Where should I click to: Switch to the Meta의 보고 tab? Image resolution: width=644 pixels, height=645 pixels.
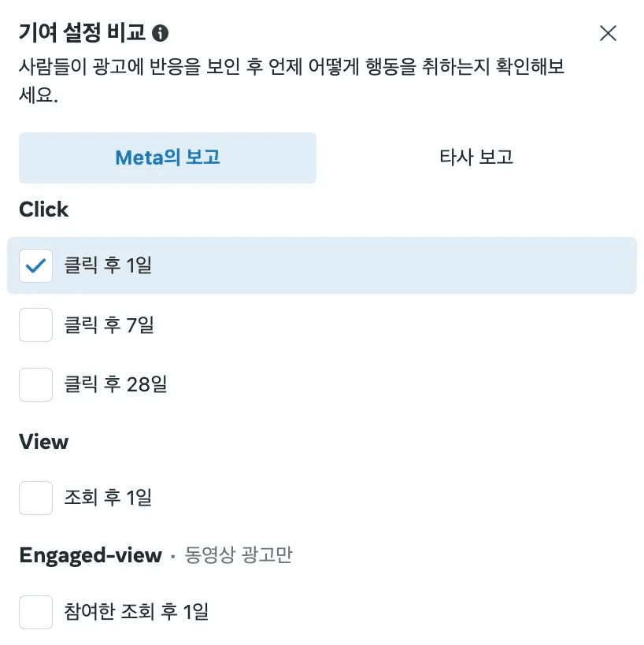pyautogui.click(x=168, y=158)
